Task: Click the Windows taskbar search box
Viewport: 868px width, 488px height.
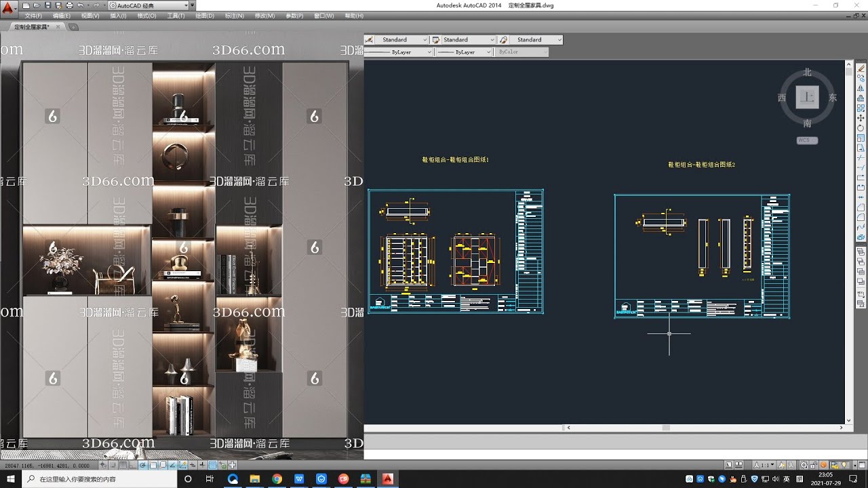Action: pos(99,479)
